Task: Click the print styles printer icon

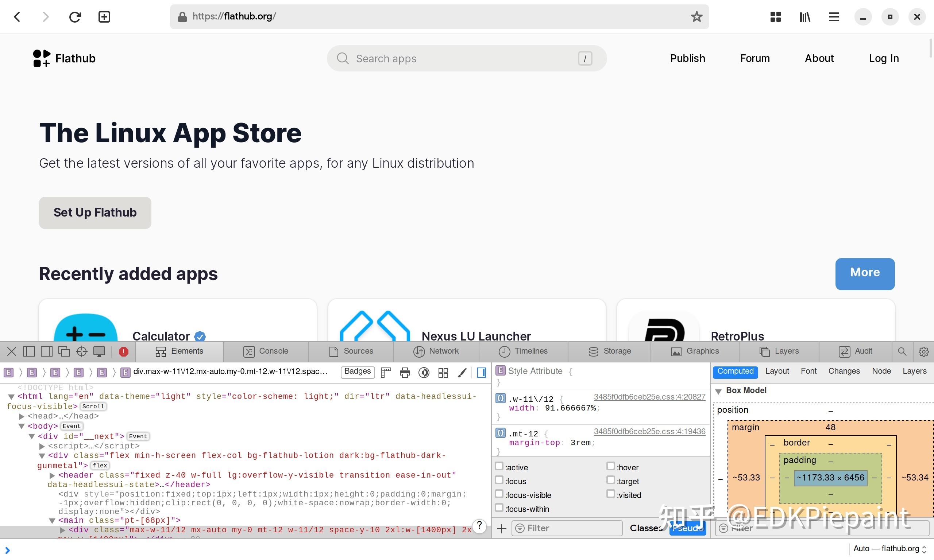Action: pyautogui.click(x=405, y=373)
